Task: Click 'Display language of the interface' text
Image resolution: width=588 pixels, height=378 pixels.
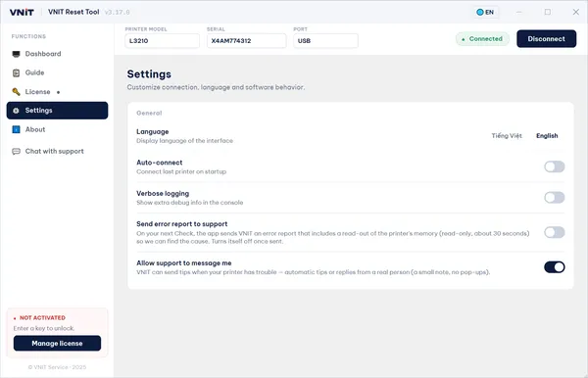Action: [184, 141]
